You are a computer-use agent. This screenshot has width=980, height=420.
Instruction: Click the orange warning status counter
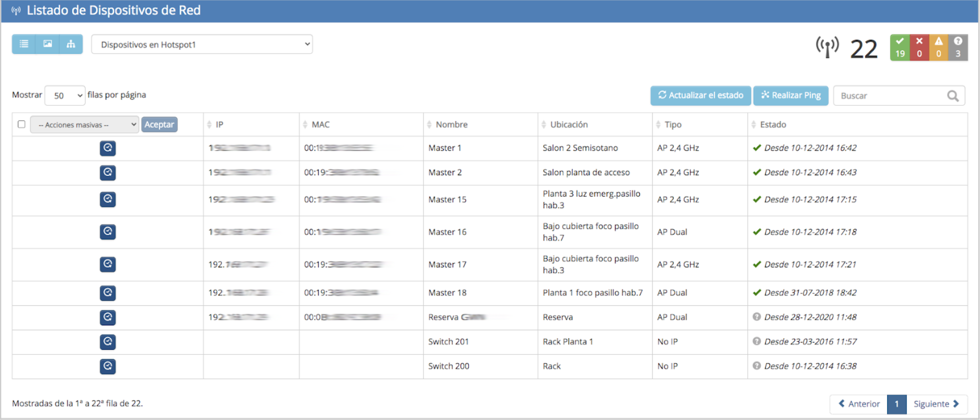click(939, 48)
